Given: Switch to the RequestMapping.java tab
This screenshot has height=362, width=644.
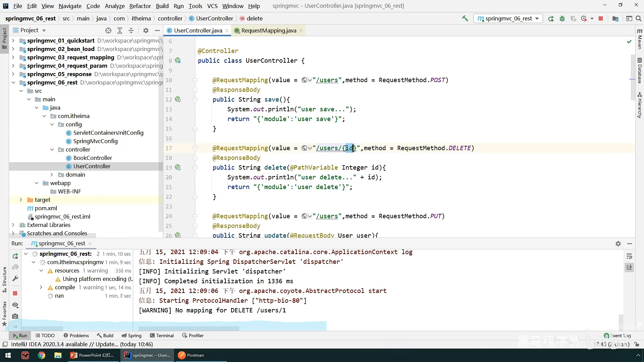Looking at the screenshot, I should click(268, 31).
